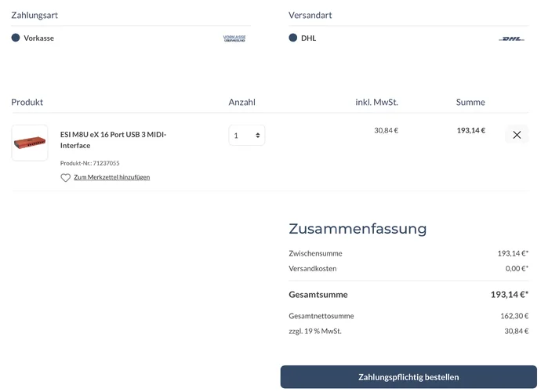Click the inkl. MwSt. column header
559x392 pixels.
pos(376,102)
